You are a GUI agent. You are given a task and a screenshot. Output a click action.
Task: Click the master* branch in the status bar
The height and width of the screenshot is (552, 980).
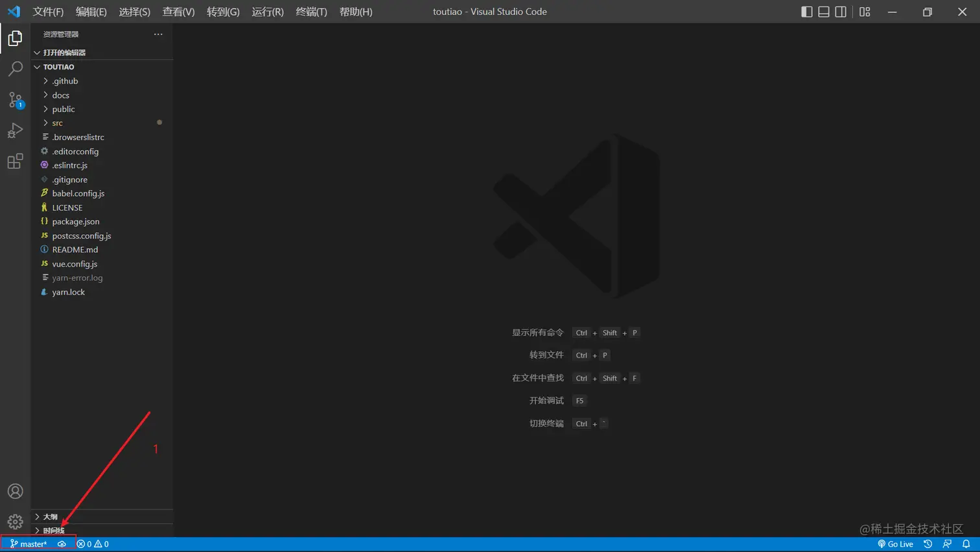pos(29,544)
